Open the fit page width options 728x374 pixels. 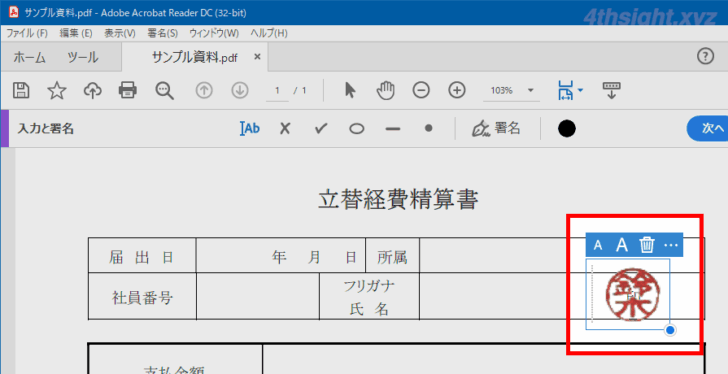coord(570,90)
